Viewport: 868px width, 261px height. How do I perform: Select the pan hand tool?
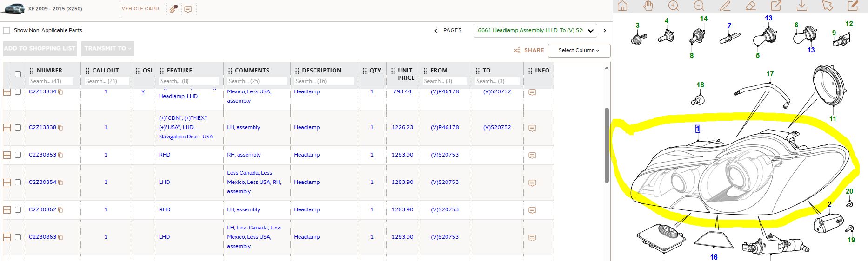(x=648, y=6)
